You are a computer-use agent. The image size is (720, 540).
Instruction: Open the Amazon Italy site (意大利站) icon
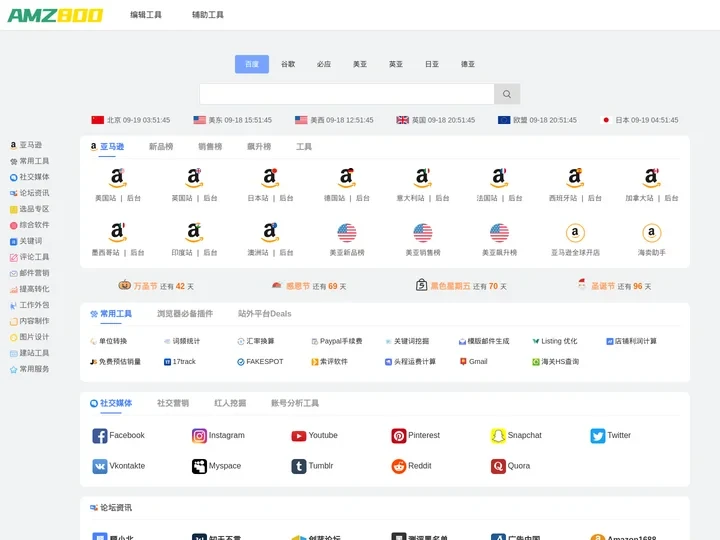[x=422, y=178]
